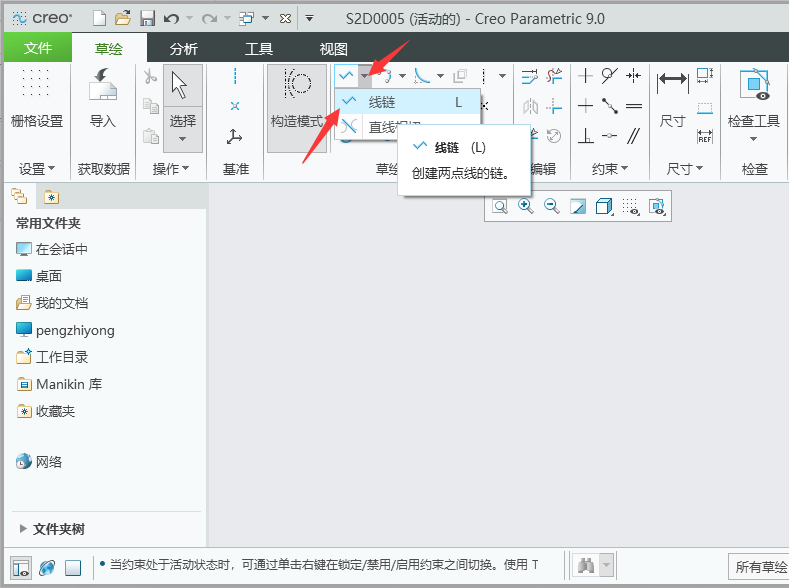Image resolution: width=789 pixels, height=588 pixels.
Task: Open the windows switcher icon
Action: (247, 19)
